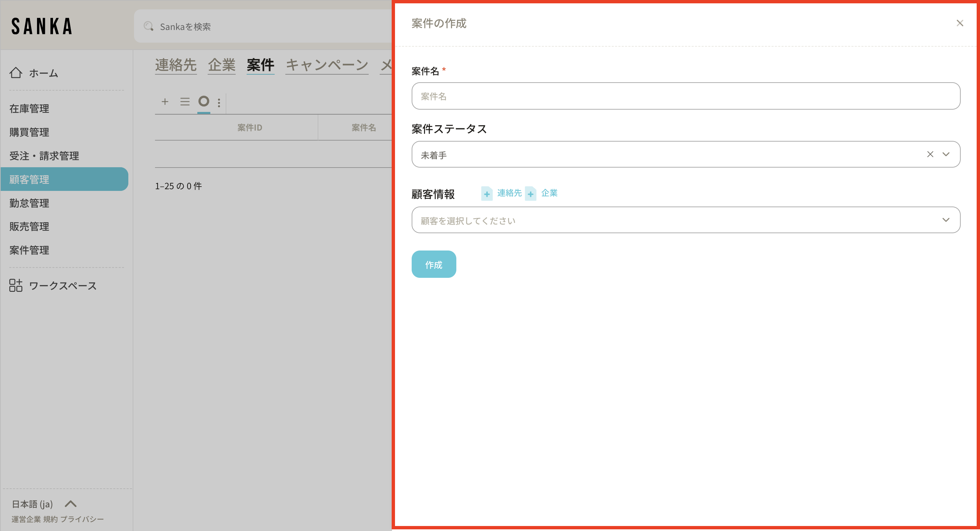Click the 作成 button
The width and height of the screenshot is (980, 531).
pos(434,264)
